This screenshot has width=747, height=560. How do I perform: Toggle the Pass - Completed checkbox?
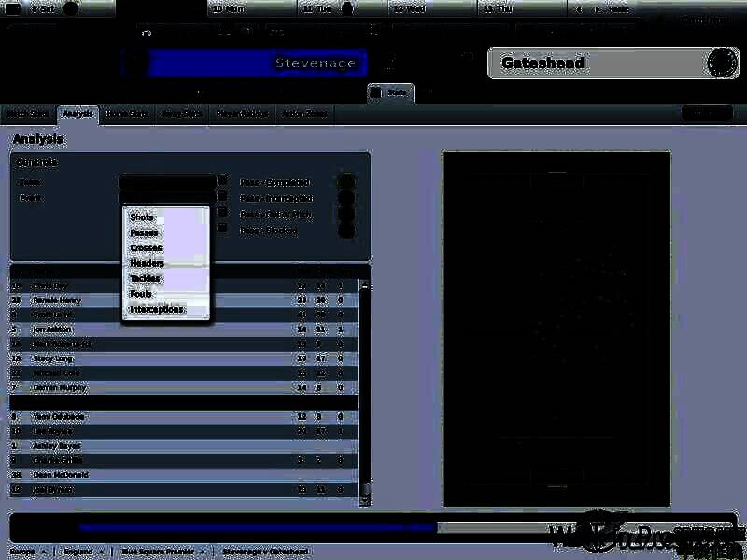(x=222, y=181)
